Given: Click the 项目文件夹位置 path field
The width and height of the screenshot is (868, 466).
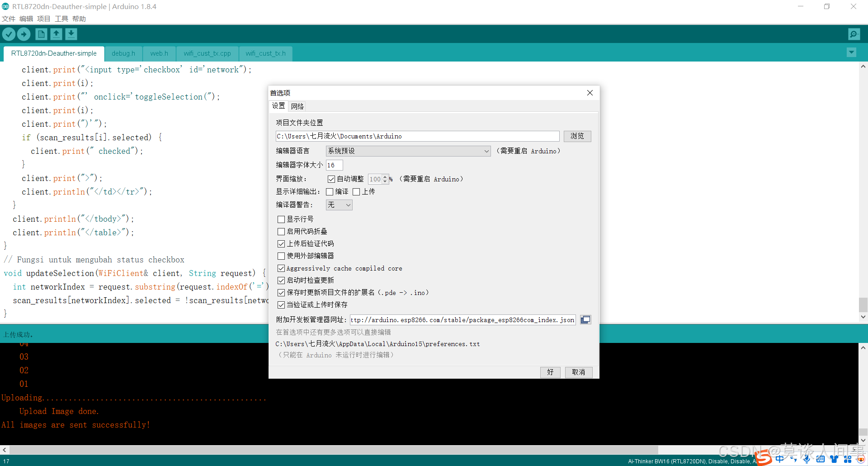Looking at the screenshot, I should tap(418, 136).
